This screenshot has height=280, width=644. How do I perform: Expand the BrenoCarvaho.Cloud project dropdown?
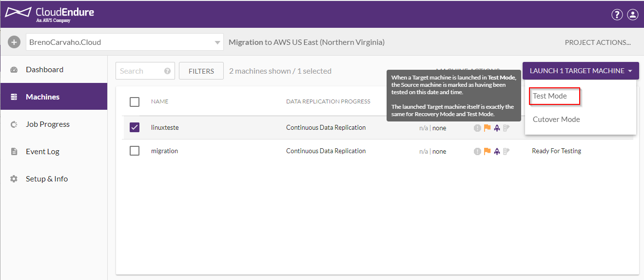pos(217,42)
